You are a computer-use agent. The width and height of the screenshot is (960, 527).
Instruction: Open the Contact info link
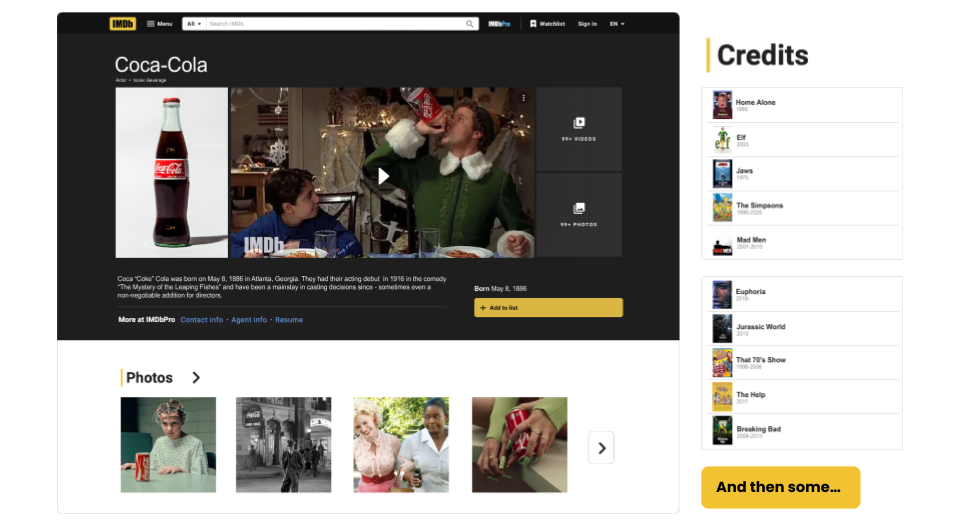(201, 320)
